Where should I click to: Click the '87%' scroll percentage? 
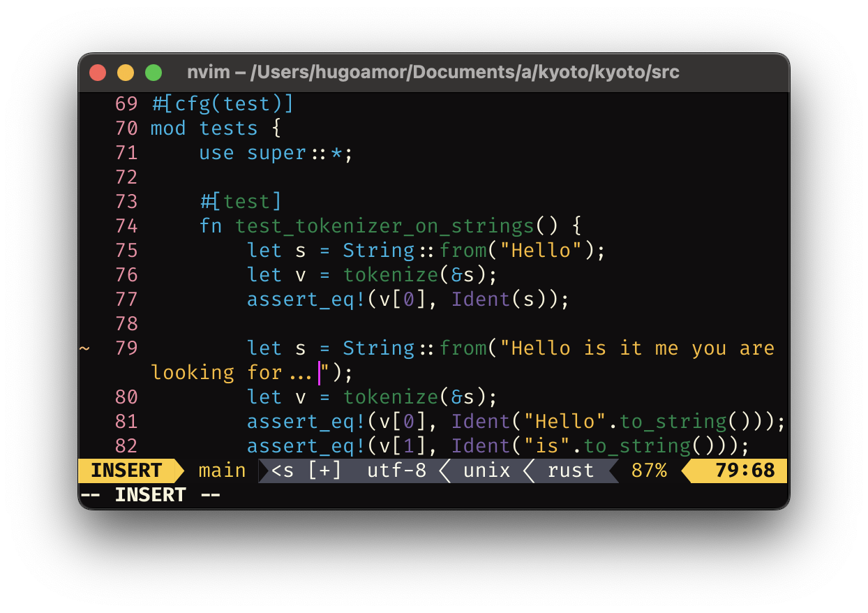(x=649, y=471)
